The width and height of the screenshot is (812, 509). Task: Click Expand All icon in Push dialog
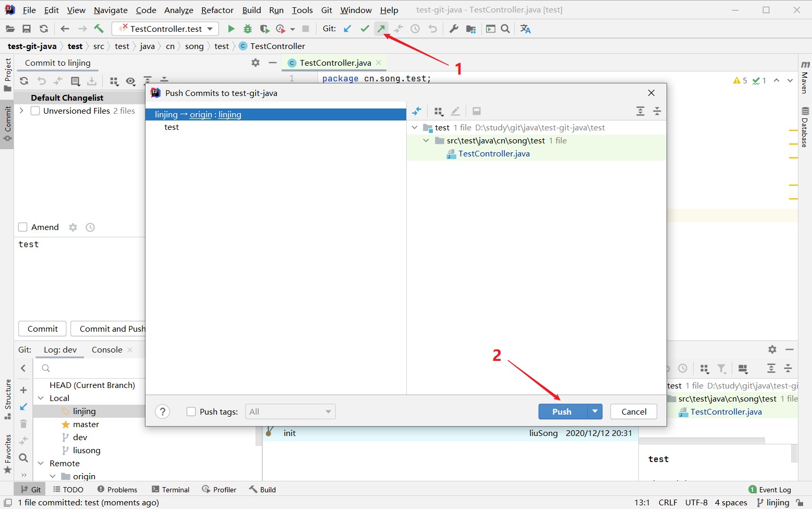click(640, 111)
